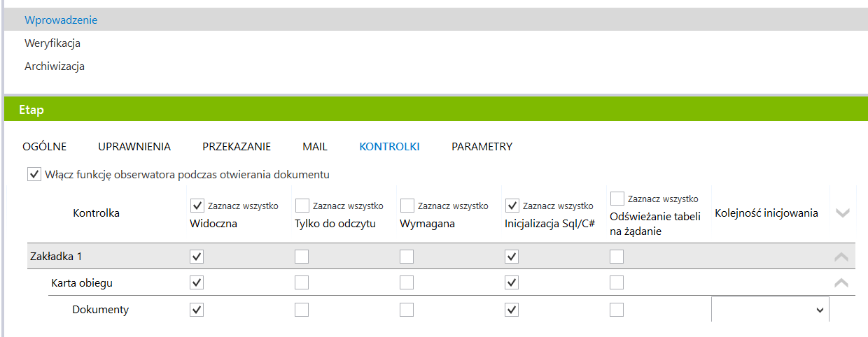Toggle Widoczna checkbox for Dokumenty row
The image size is (868, 337).
click(x=197, y=310)
